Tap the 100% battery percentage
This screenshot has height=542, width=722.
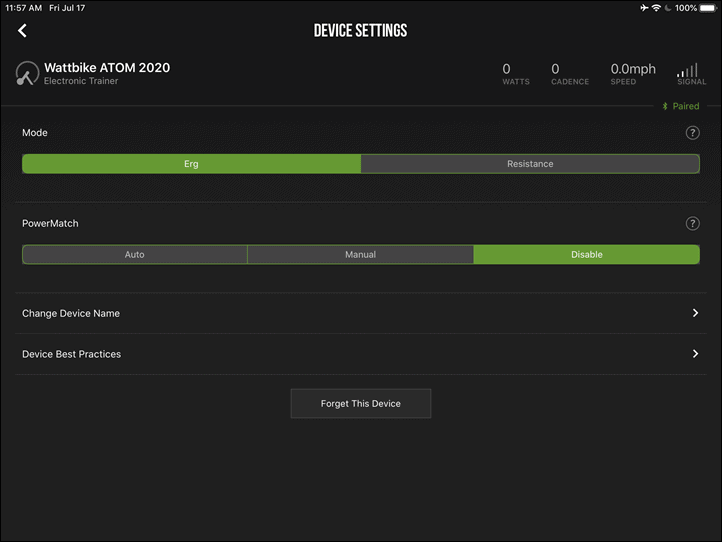[686, 8]
